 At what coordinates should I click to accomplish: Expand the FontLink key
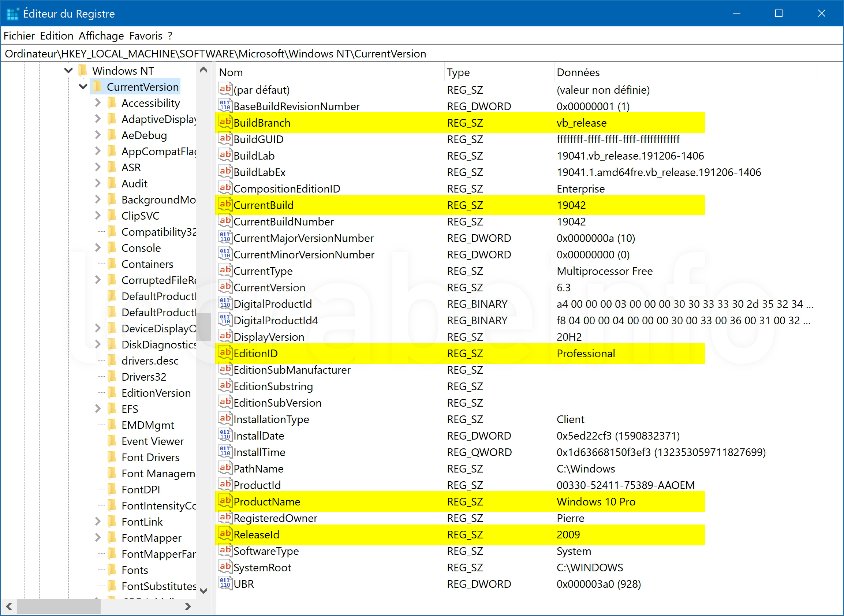click(x=98, y=521)
